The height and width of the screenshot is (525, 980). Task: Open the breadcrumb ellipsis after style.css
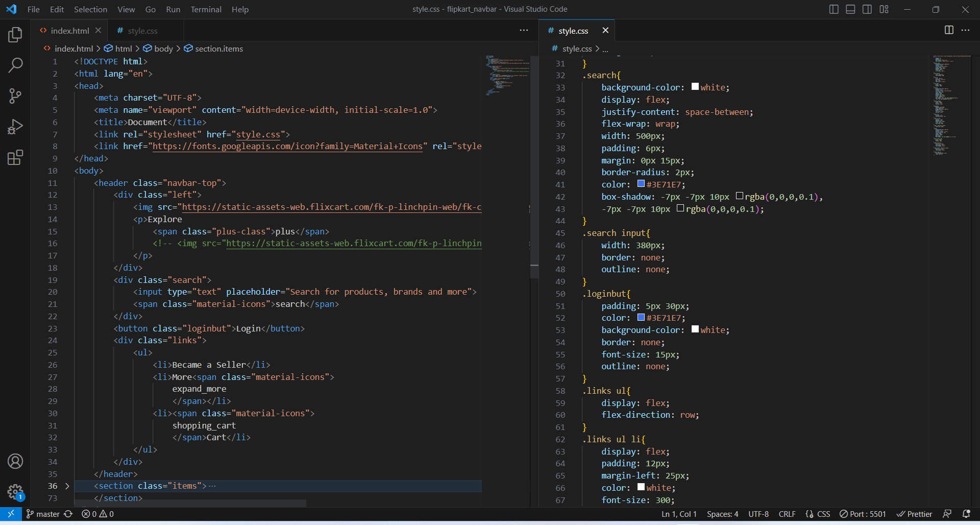click(605, 49)
